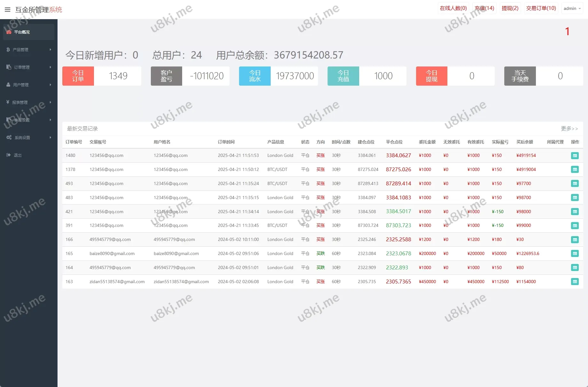Viewport: 588px width, 387px height.
Task: Toggle the hamburger sidebar menu icon
Action: pos(8,10)
